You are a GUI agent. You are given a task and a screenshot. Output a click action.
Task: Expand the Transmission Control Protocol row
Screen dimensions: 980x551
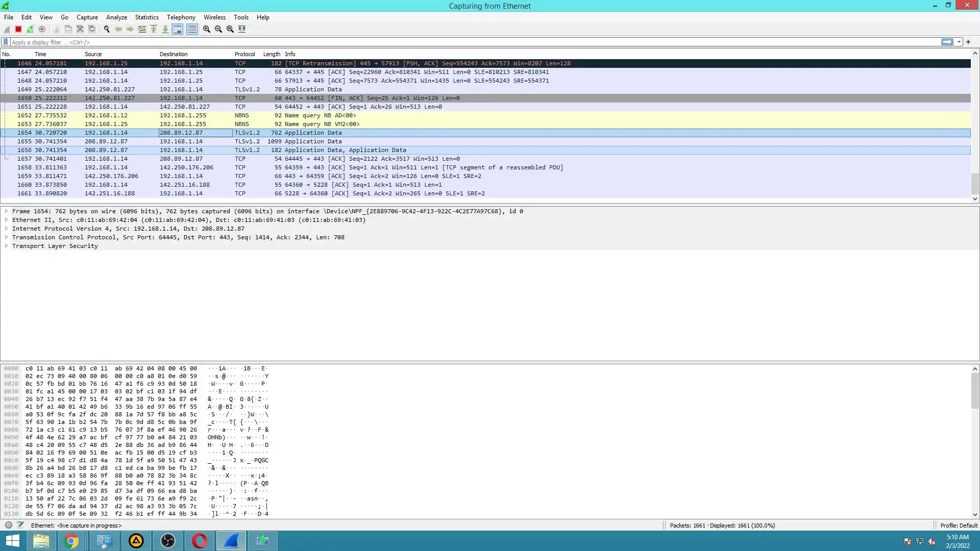click(x=6, y=237)
